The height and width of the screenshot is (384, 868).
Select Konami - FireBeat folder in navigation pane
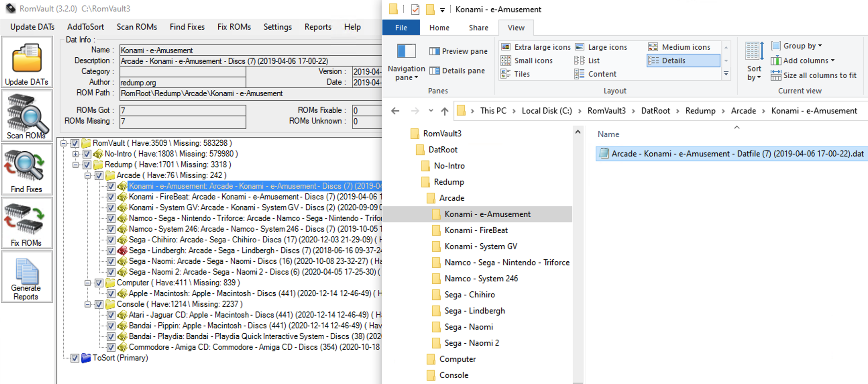(x=476, y=230)
